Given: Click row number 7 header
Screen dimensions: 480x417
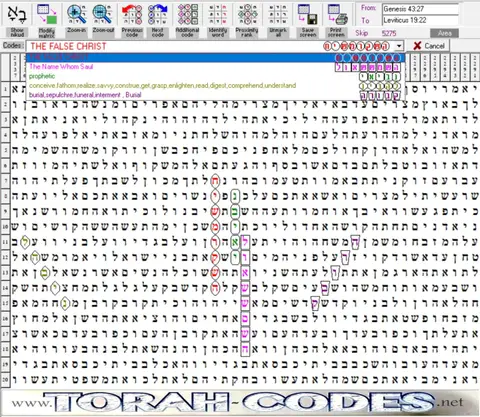Looking at the screenshot, I should [5, 181].
